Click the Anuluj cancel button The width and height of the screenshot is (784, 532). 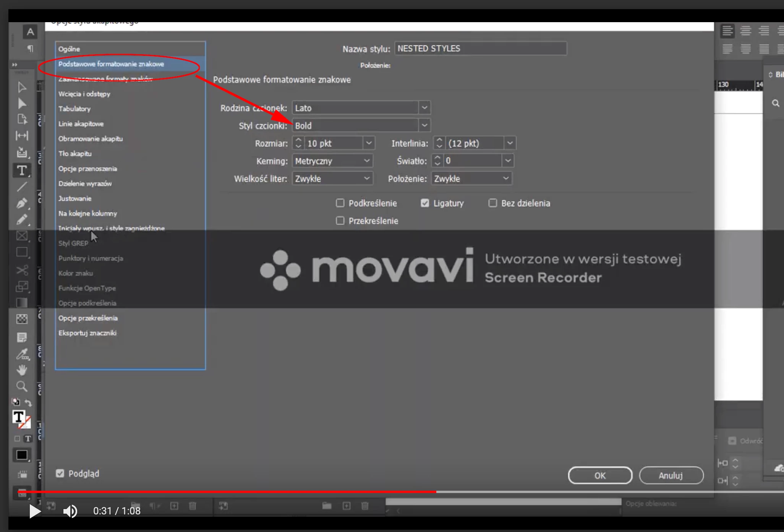pyautogui.click(x=671, y=475)
